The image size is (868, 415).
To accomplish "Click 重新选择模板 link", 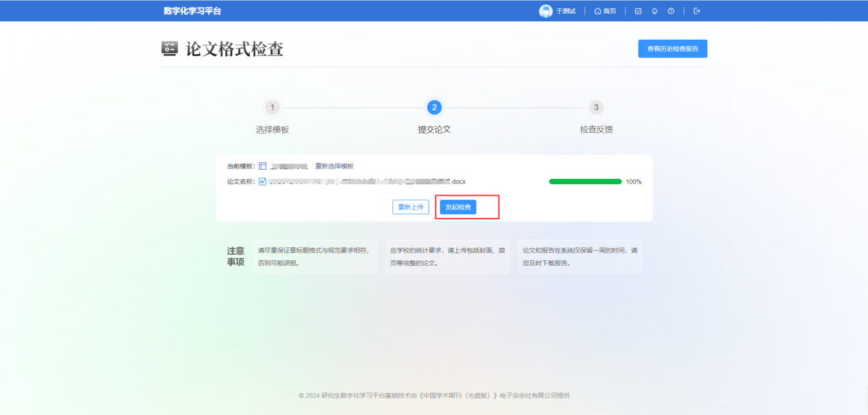I will click(334, 166).
